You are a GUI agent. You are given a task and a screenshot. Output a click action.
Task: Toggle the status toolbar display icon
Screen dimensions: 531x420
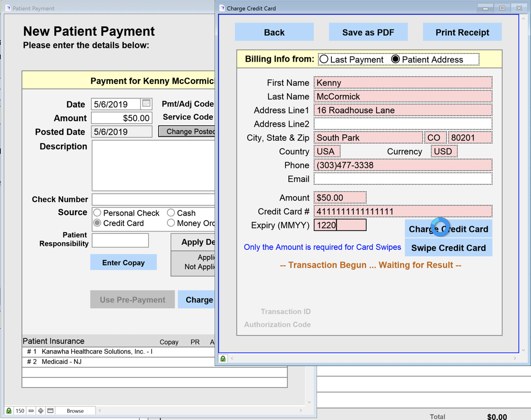click(51, 411)
